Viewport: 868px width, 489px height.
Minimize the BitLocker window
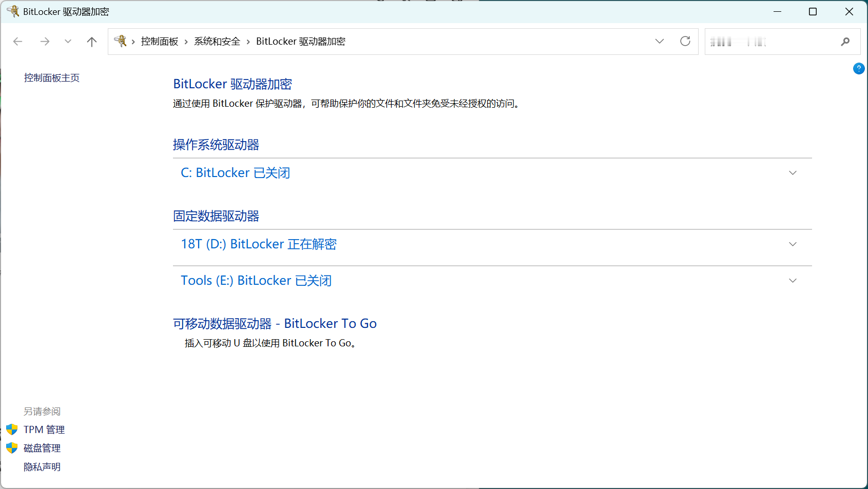[778, 11]
